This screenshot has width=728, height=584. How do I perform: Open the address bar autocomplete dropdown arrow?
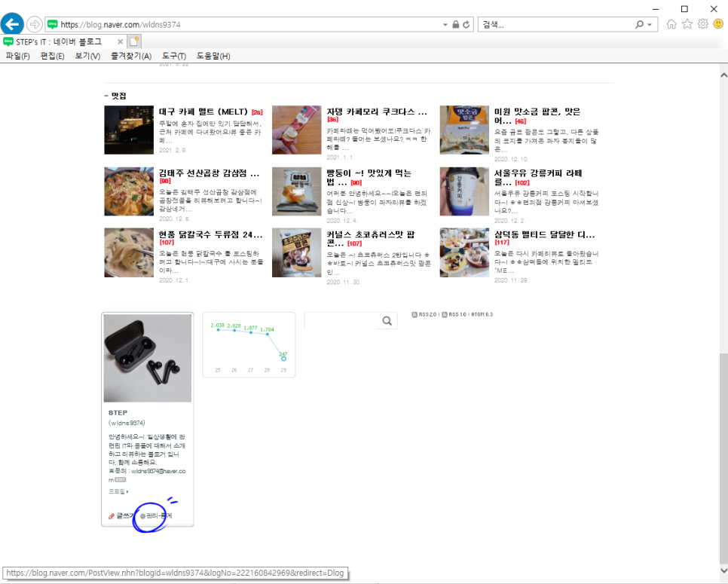tap(445, 25)
